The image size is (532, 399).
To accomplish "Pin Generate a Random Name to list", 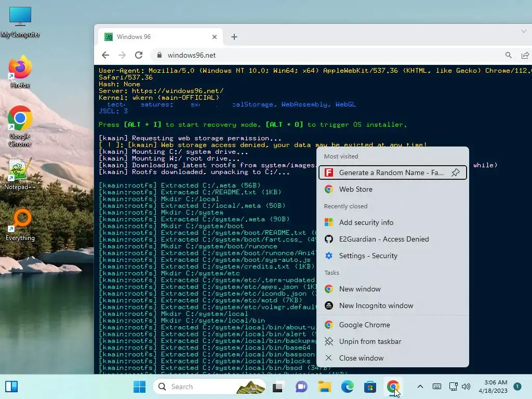I will 455,172.
